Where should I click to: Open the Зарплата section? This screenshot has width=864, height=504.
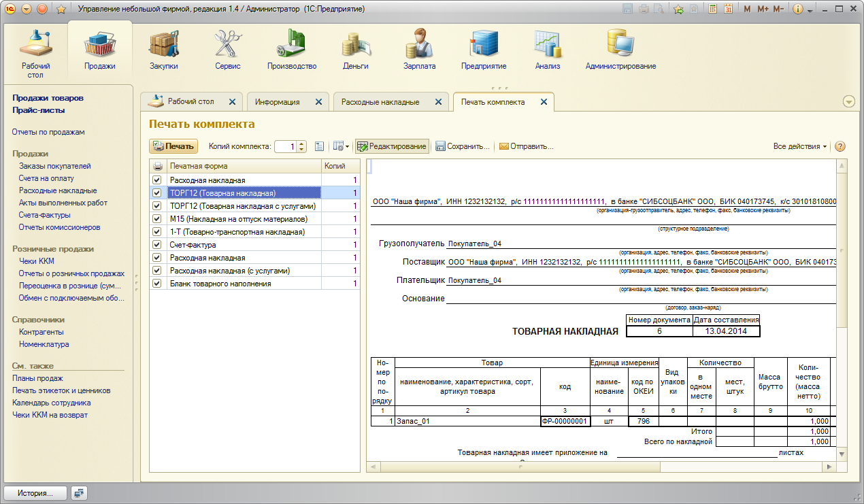(419, 51)
